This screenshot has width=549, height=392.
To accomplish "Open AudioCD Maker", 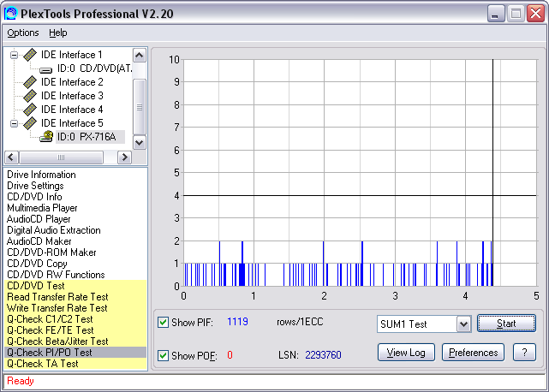I will [x=39, y=241].
